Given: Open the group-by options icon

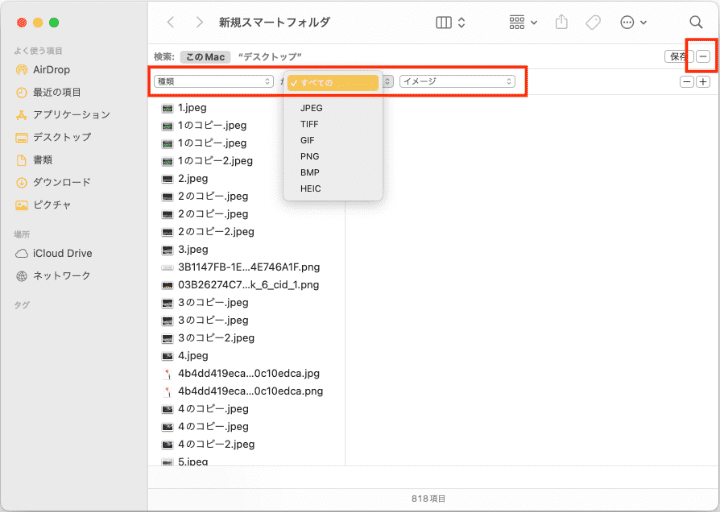Looking at the screenshot, I should [x=522, y=22].
